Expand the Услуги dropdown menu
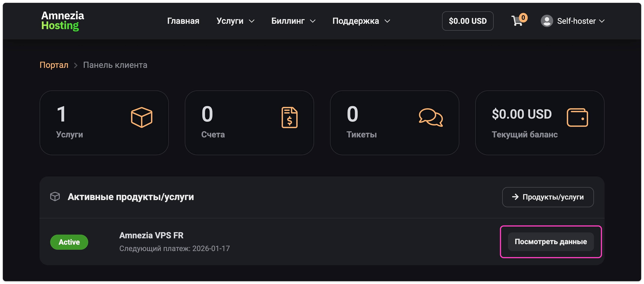Screen dimensions: 644x284 pos(235,21)
